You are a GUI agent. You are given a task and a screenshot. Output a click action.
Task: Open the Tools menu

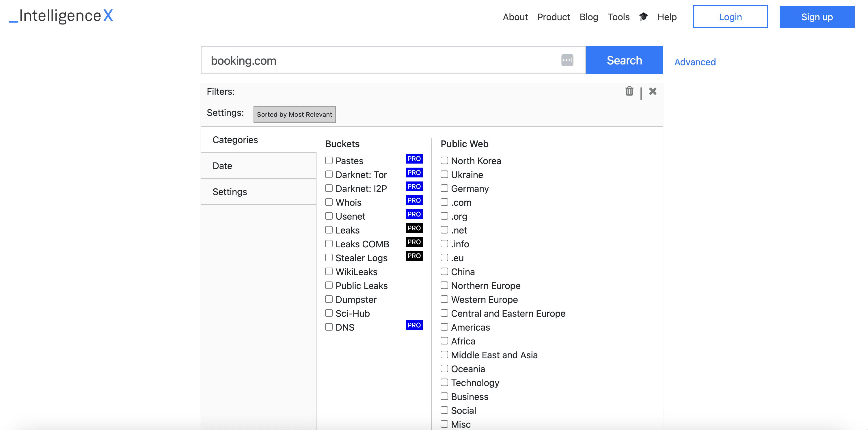tap(619, 17)
